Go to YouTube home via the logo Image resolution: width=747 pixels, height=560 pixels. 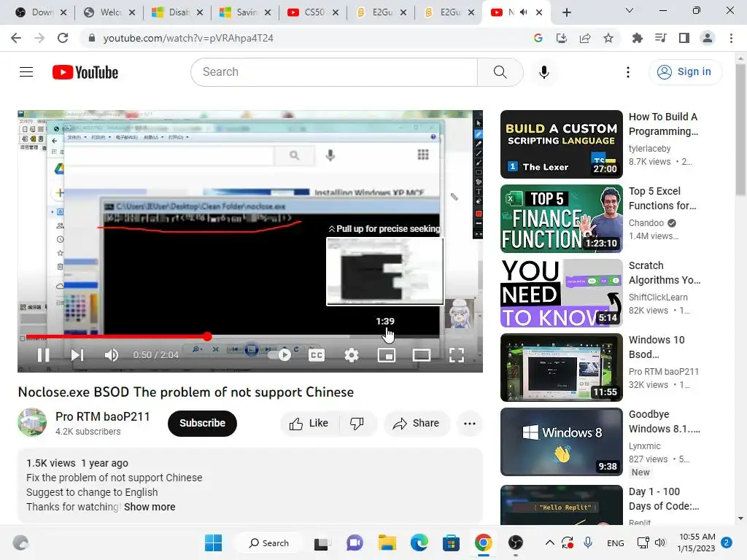pyautogui.click(x=85, y=72)
